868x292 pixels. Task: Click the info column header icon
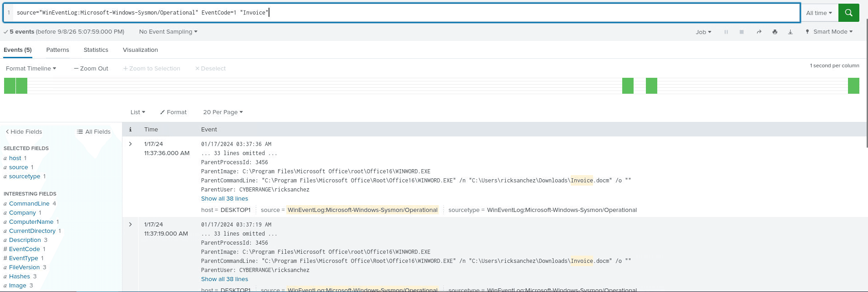[x=130, y=130]
